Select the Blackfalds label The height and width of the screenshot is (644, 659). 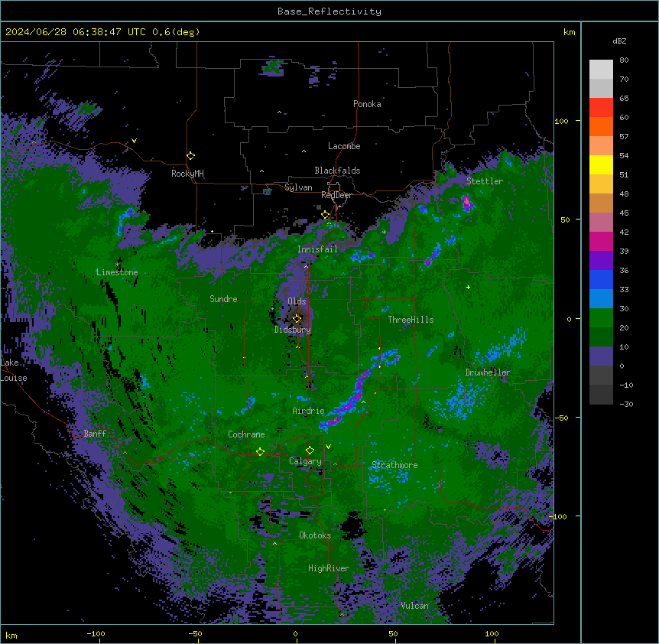click(x=337, y=171)
